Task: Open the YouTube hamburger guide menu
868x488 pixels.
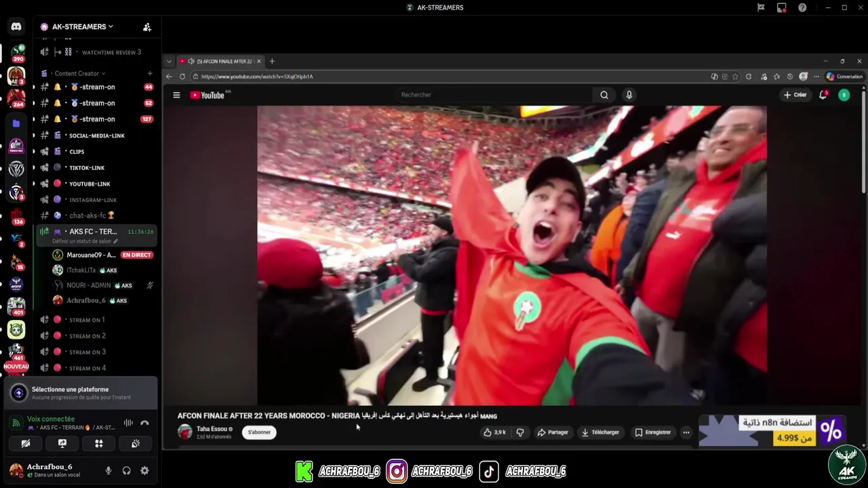Action: click(x=176, y=95)
